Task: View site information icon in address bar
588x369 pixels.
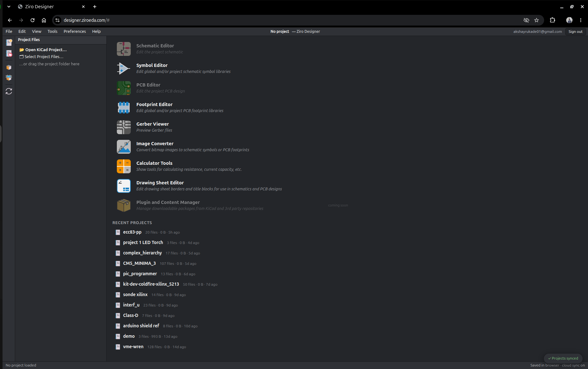Action: pyautogui.click(x=57, y=20)
